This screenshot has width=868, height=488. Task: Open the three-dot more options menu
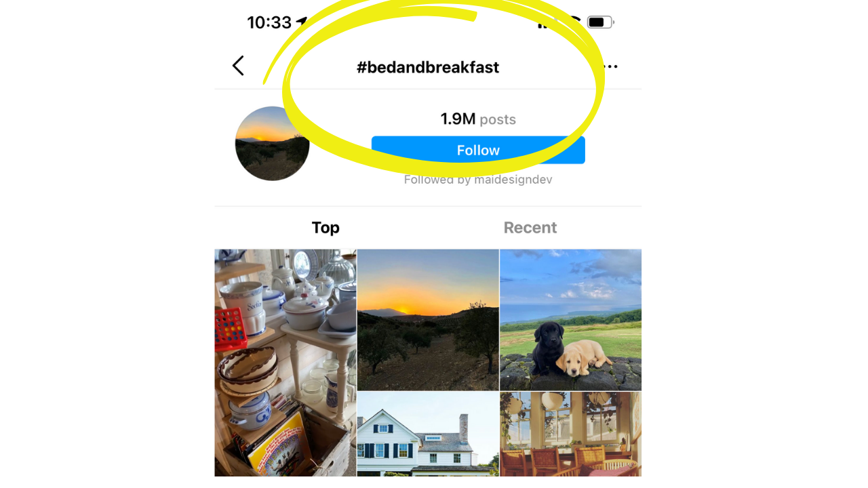610,66
